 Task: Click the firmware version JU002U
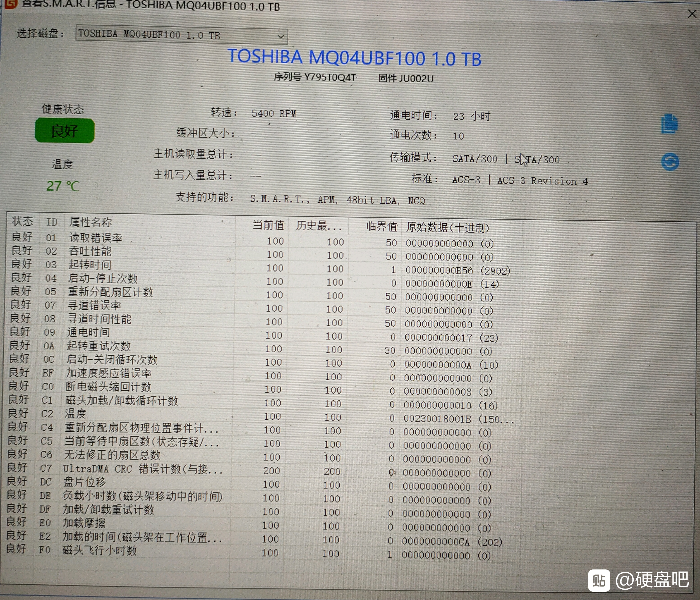click(416, 78)
